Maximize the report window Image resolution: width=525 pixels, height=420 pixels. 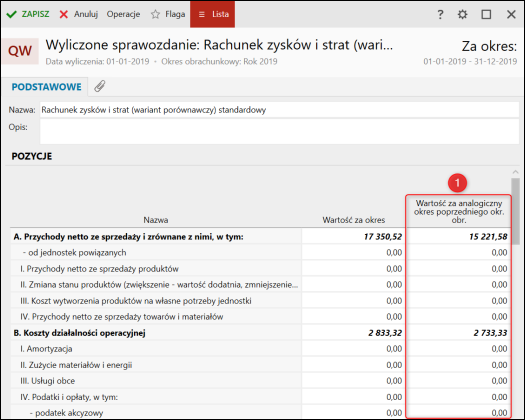pos(486,14)
